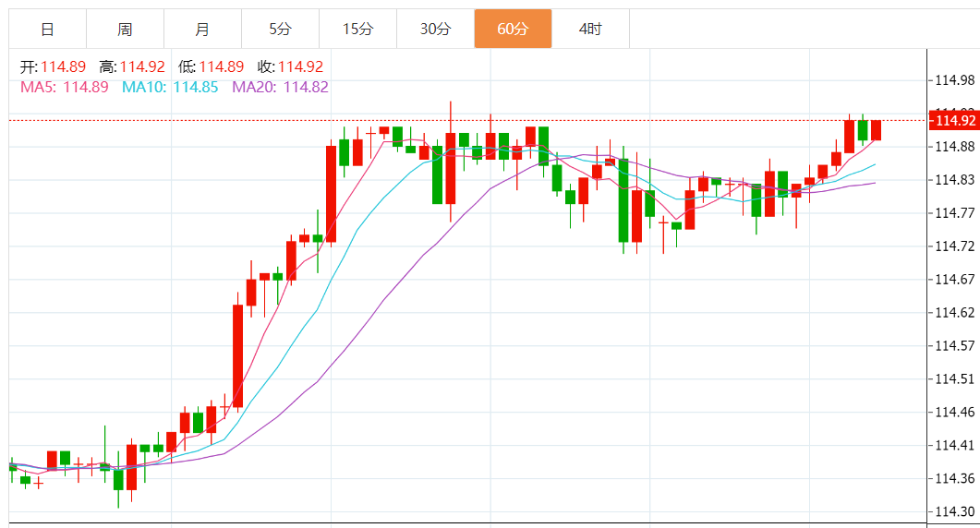Click the last red candlestick on the chart
980x528 pixels.
pyautogui.click(x=876, y=130)
